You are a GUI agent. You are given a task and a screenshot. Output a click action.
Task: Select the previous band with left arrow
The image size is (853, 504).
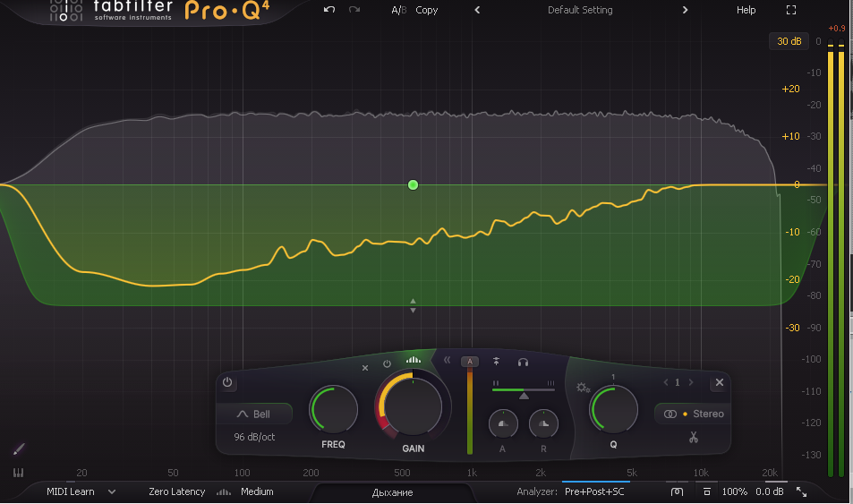coord(665,382)
